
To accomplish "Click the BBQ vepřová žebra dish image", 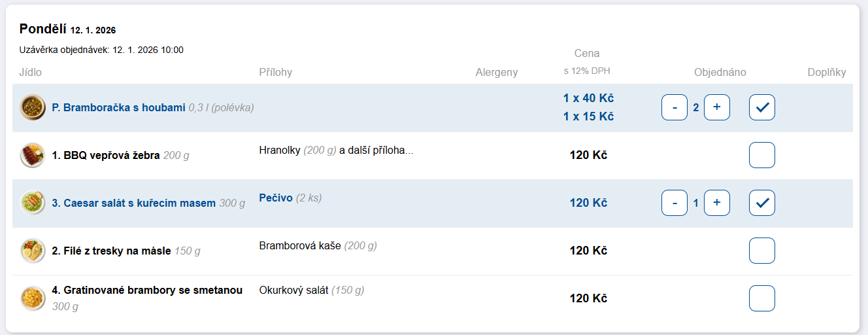I will (x=33, y=155).
